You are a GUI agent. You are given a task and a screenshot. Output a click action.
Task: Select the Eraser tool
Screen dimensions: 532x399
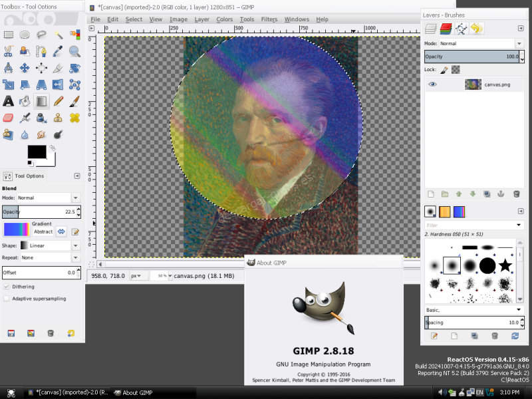[x=9, y=118]
